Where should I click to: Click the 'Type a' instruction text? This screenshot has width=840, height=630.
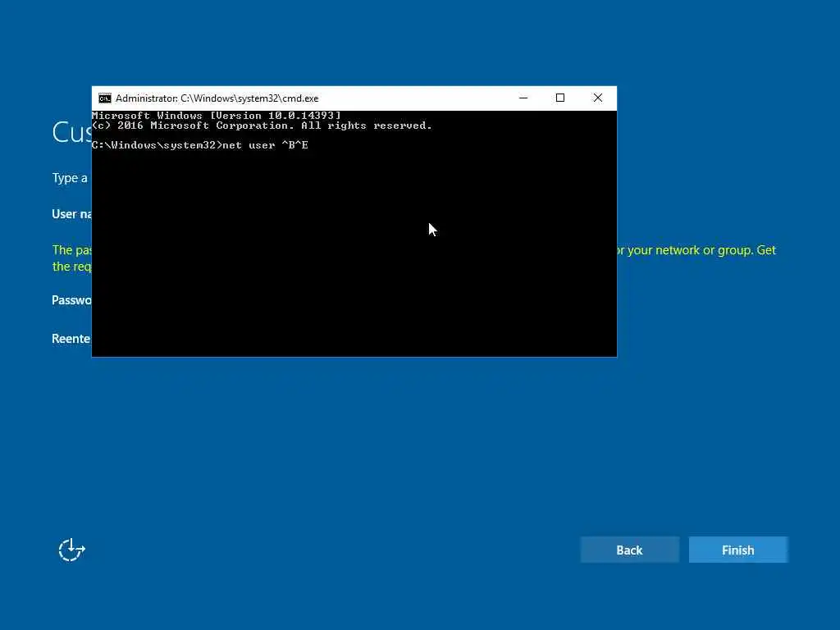(x=70, y=178)
